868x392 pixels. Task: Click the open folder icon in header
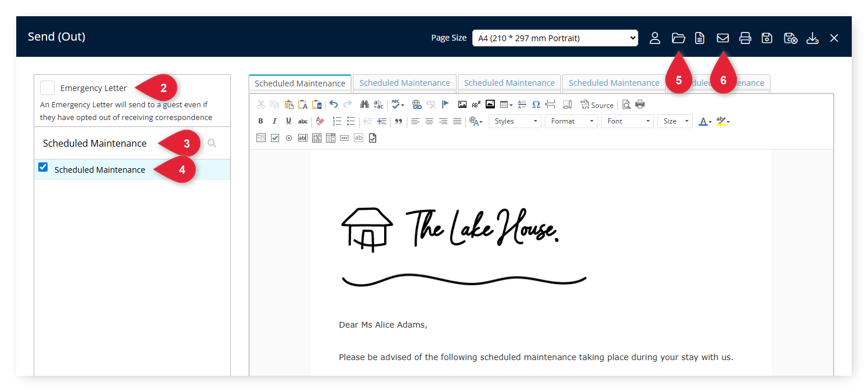(x=678, y=38)
